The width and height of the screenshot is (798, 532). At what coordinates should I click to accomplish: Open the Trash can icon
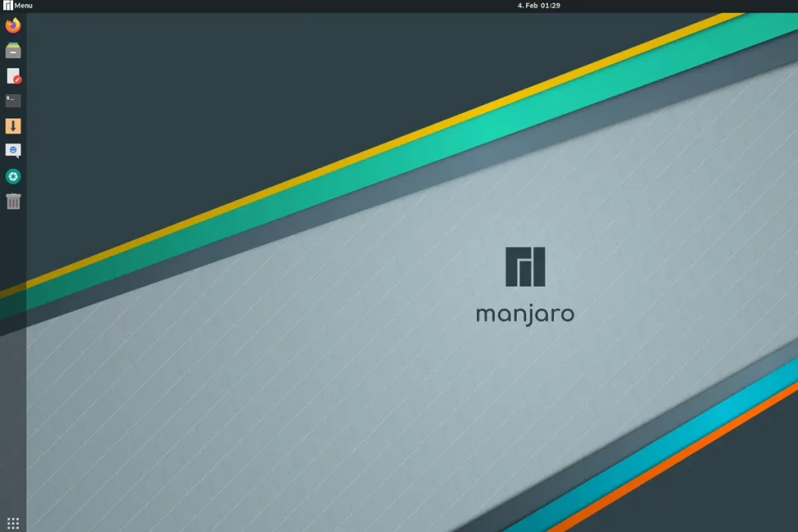(13, 201)
